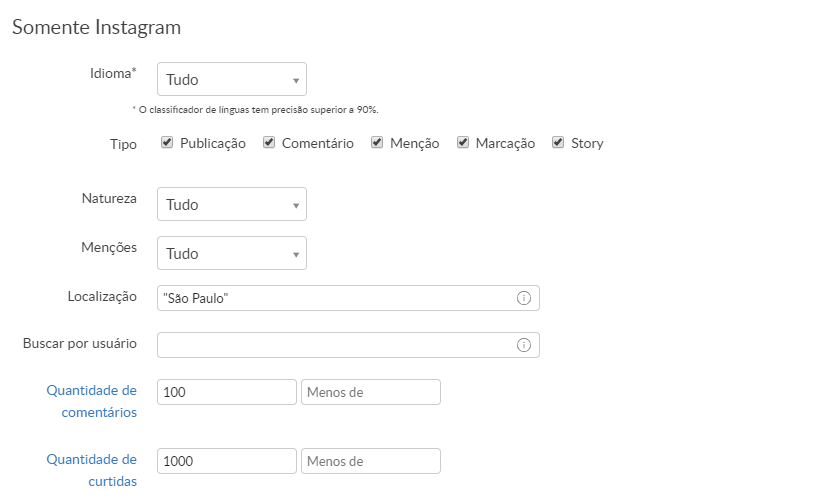Viewport: 837px width, 502px height.
Task: Click the Quantidade de comentários link
Action: [x=92, y=401]
